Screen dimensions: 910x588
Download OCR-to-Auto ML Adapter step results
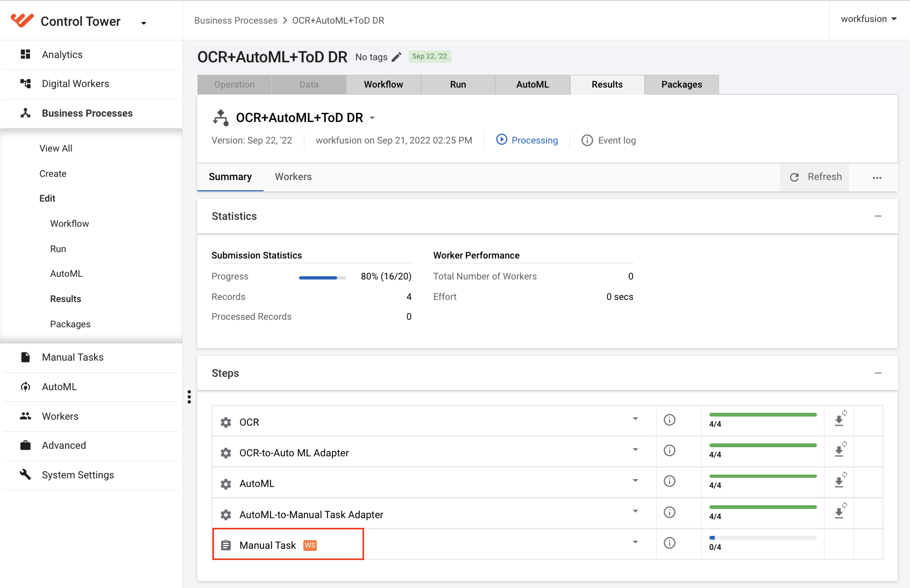pos(840,450)
